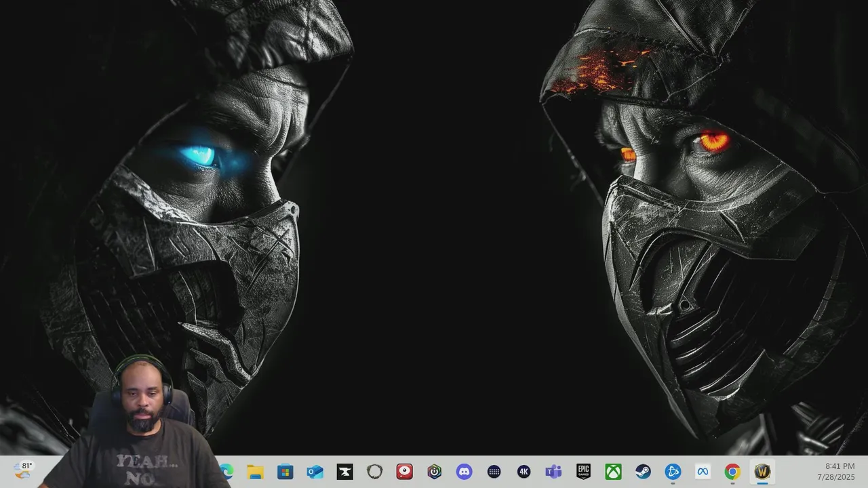Launch the black anvil-logo app

345,472
